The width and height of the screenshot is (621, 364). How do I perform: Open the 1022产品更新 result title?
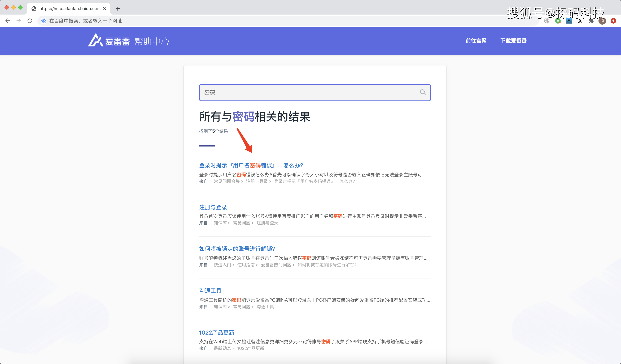(x=217, y=332)
